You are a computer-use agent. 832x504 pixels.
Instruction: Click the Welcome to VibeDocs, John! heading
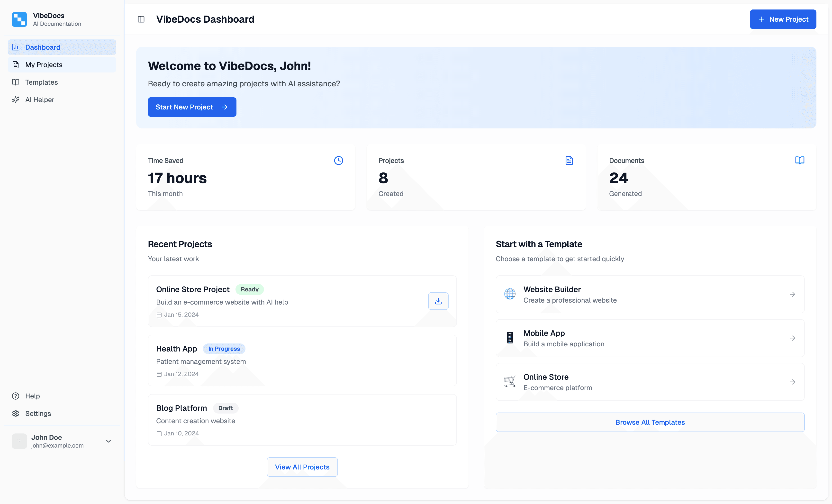point(229,66)
